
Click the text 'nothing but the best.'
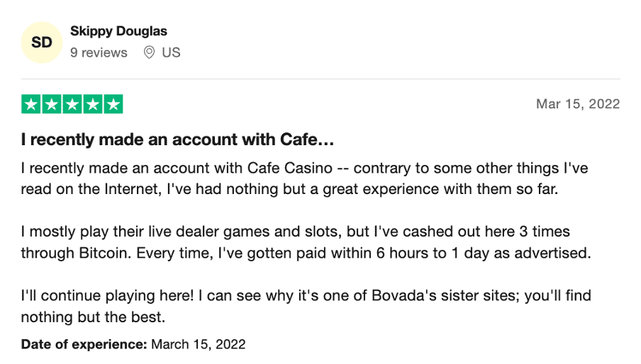(x=93, y=317)
